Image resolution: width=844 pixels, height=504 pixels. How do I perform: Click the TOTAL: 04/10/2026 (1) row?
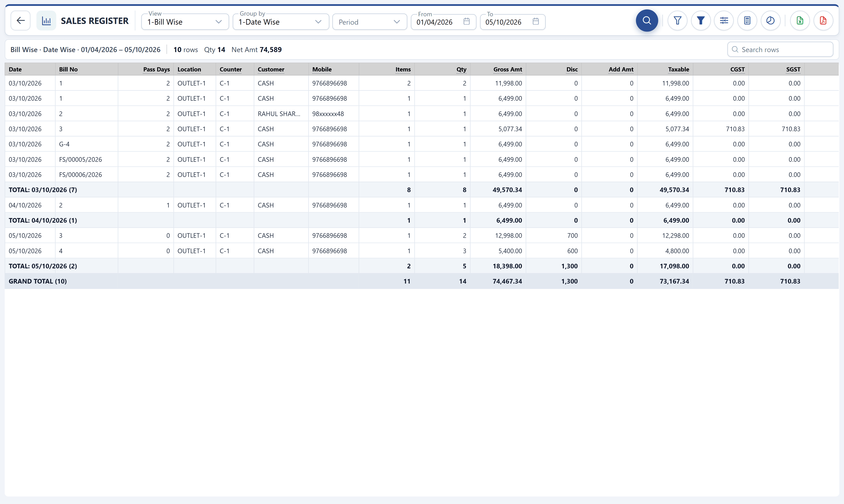click(422, 220)
